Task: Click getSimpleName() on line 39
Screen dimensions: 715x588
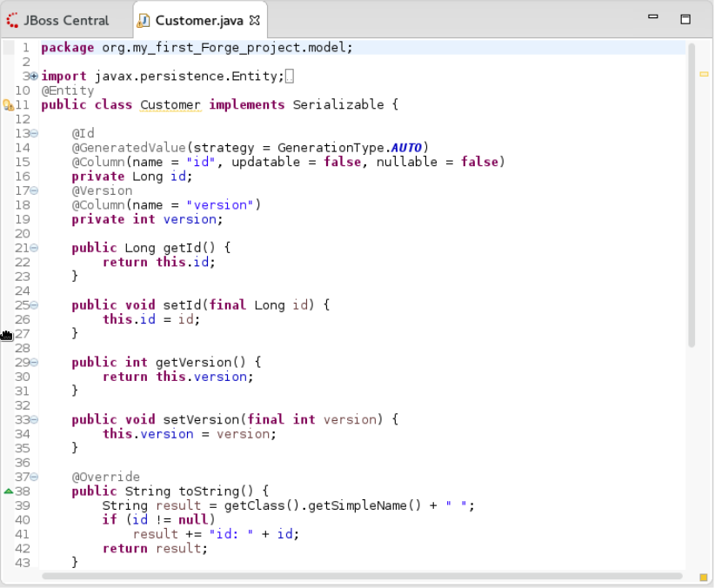Action: point(364,505)
